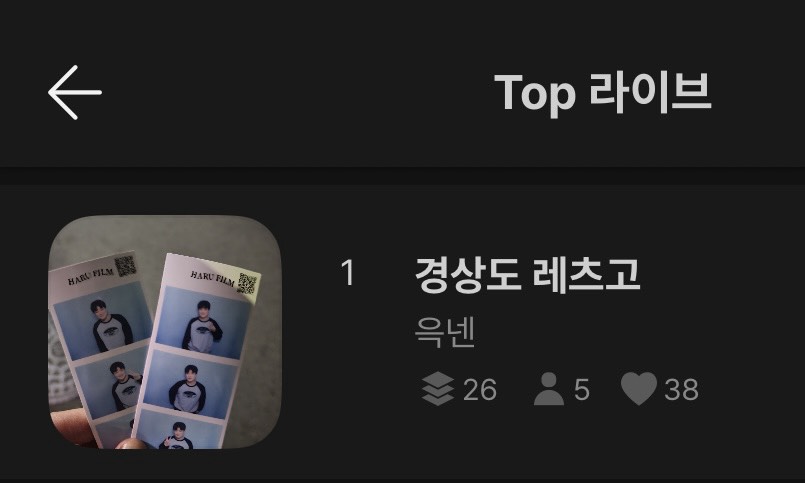Like using the heart icon
Image resolution: width=805 pixels, height=483 pixels.
point(639,389)
